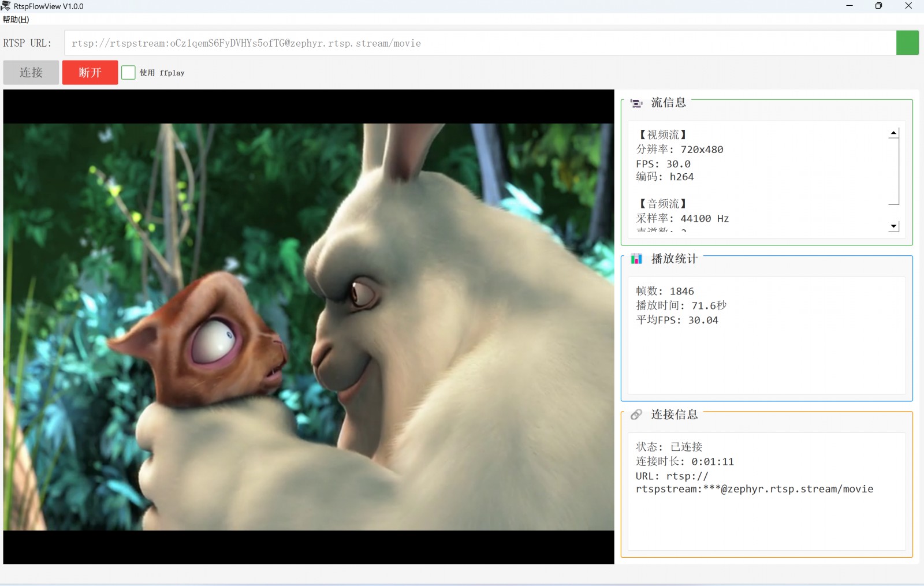The width and height of the screenshot is (924, 586).
Task: Focus the RTSP URL input field
Action: (x=479, y=43)
